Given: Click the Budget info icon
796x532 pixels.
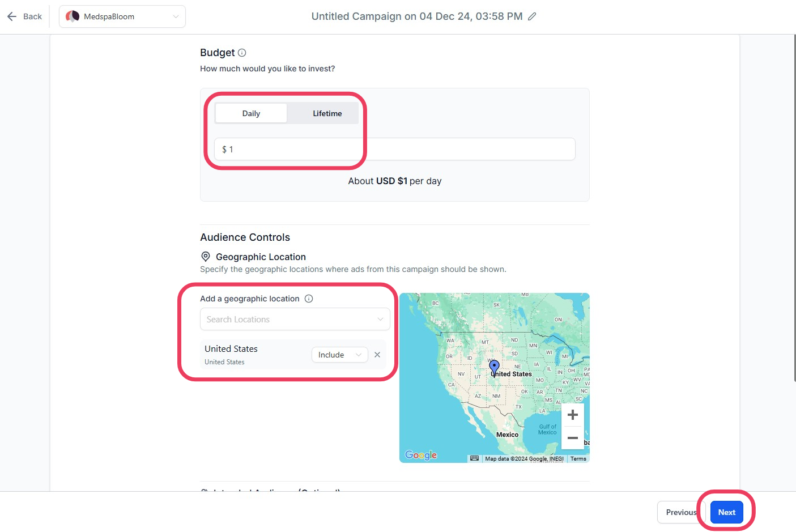Looking at the screenshot, I should point(242,53).
